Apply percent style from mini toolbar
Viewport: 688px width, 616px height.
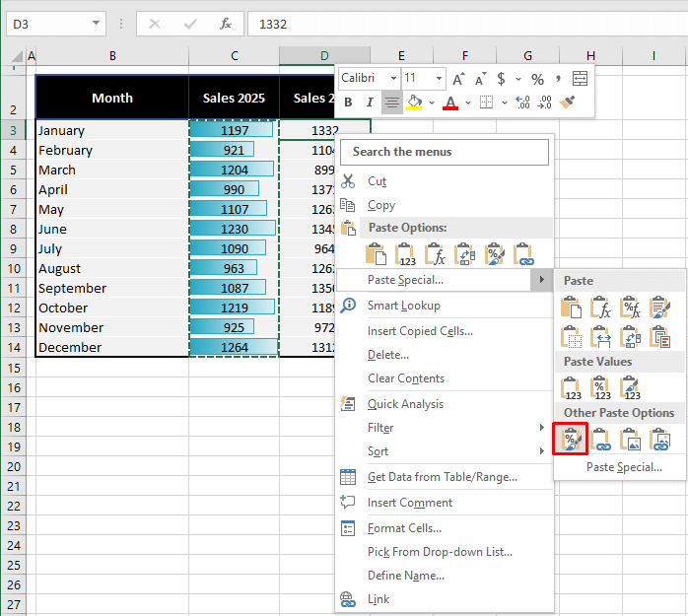pos(537,79)
